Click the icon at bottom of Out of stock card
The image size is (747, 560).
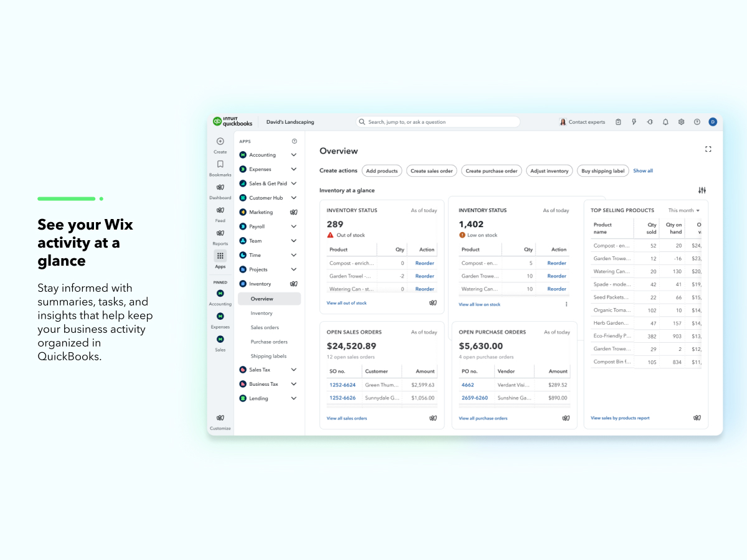[x=433, y=303]
